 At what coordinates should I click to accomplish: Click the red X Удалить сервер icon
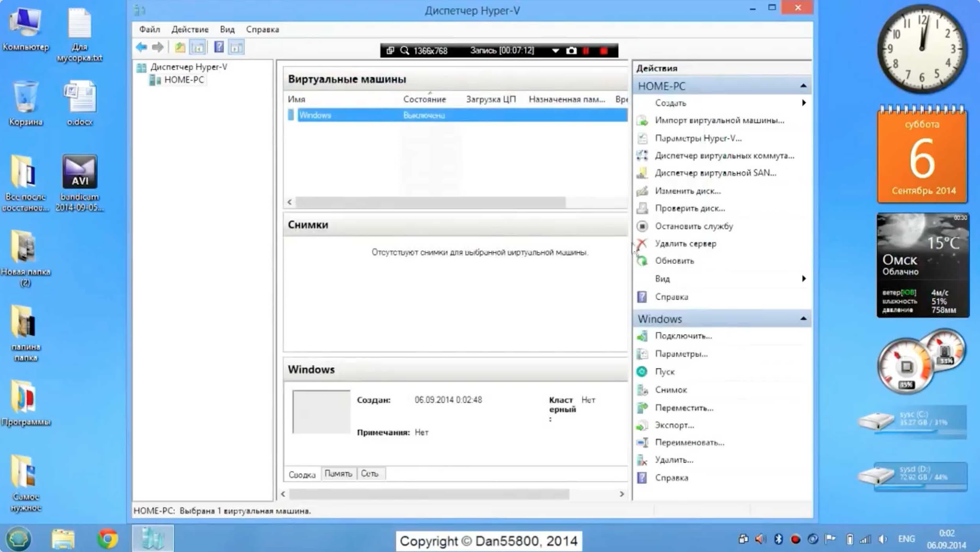tap(642, 244)
